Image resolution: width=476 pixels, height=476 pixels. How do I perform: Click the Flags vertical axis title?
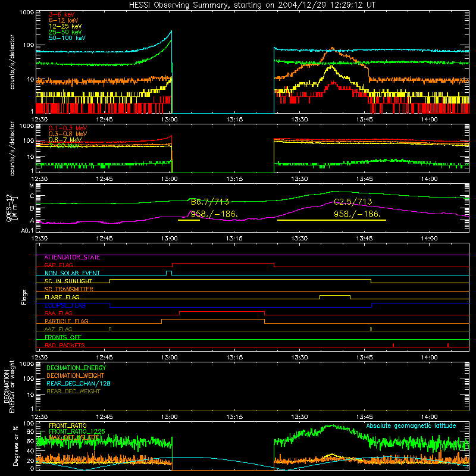(x=24, y=297)
